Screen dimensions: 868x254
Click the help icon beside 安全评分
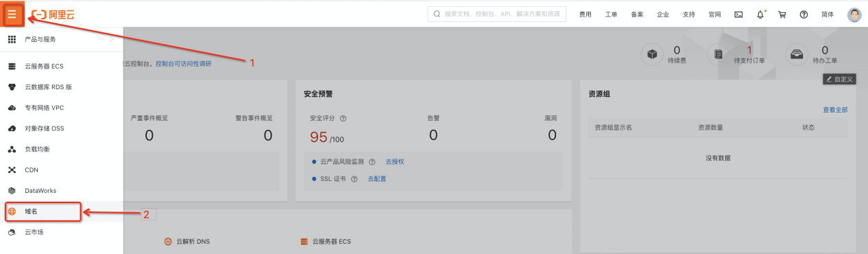pyautogui.click(x=343, y=118)
